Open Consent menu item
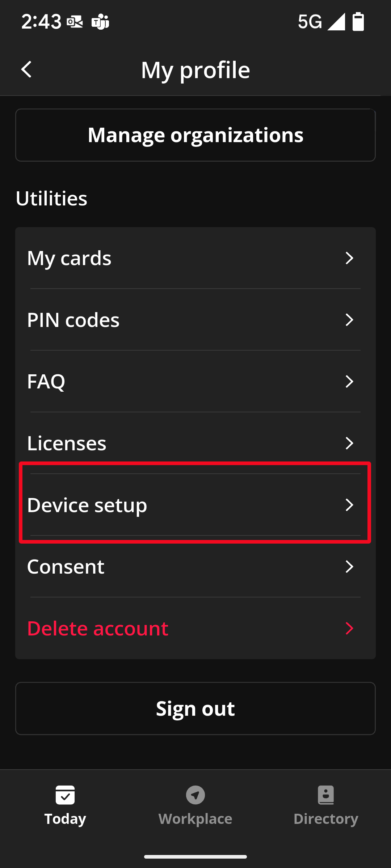This screenshot has height=868, width=391. click(195, 566)
